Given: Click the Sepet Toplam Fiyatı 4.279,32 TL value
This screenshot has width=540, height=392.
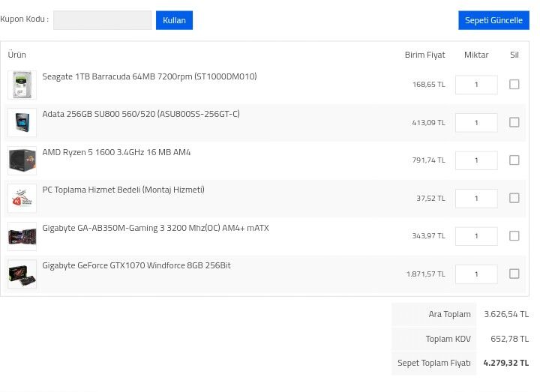Looking at the screenshot, I should 506,363.
